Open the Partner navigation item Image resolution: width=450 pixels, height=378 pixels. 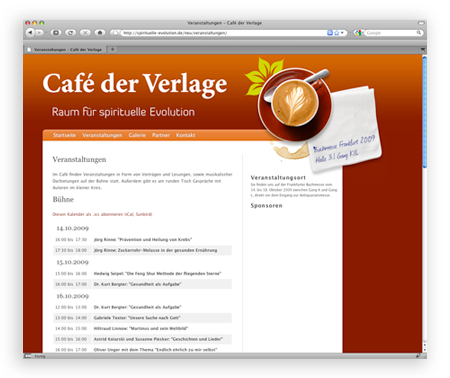[161, 135]
